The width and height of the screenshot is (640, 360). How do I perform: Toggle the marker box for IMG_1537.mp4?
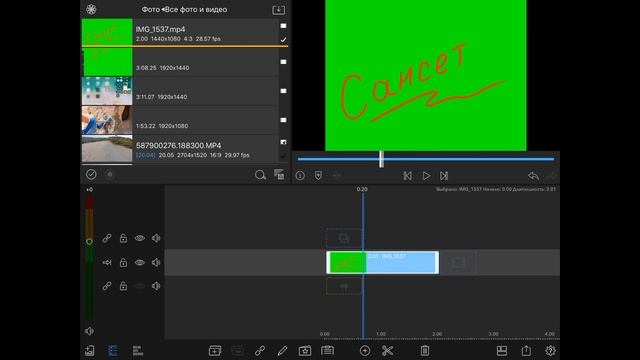(283, 26)
